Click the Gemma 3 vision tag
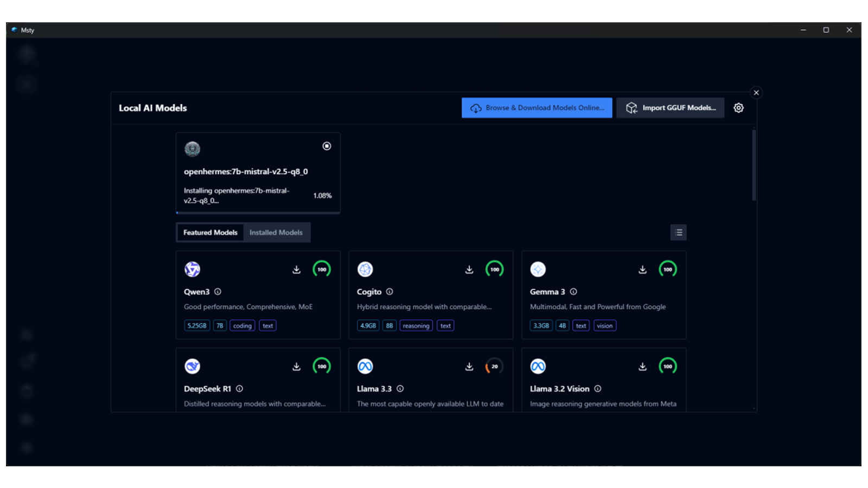 [x=604, y=326]
